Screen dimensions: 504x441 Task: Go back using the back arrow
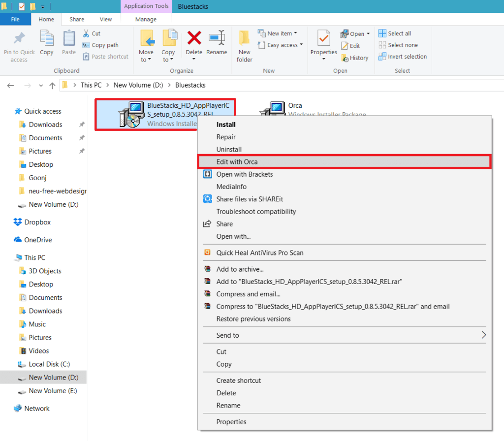[11, 86]
